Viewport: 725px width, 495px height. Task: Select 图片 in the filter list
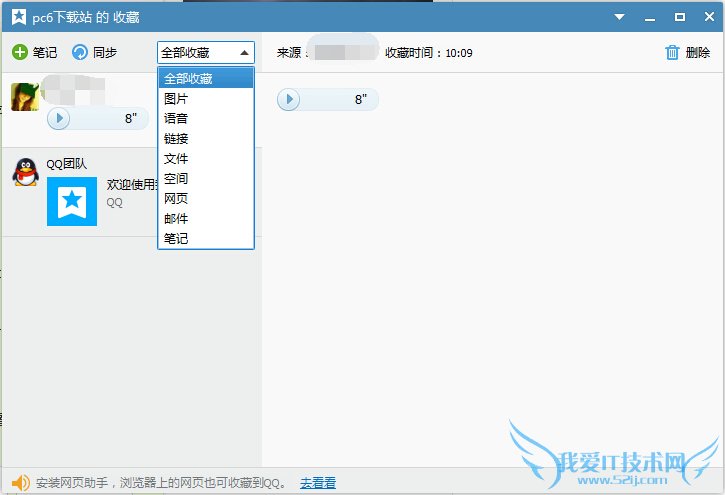(206, 98)
